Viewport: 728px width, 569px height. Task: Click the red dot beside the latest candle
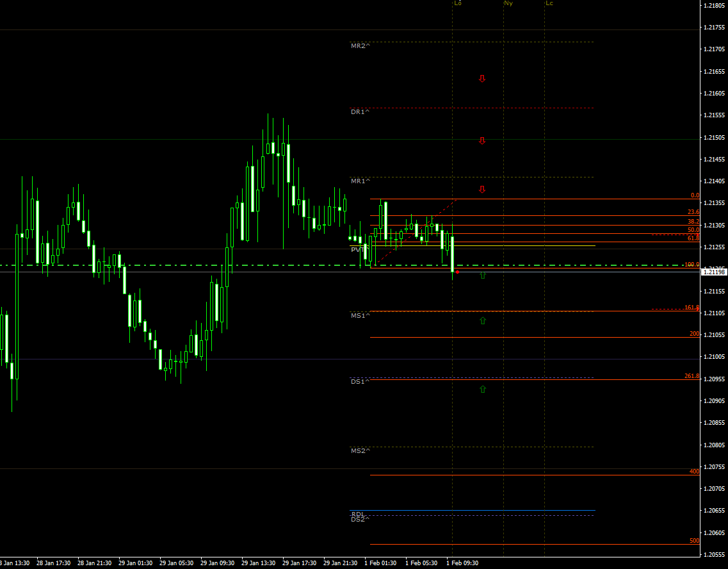coord(457,272)
